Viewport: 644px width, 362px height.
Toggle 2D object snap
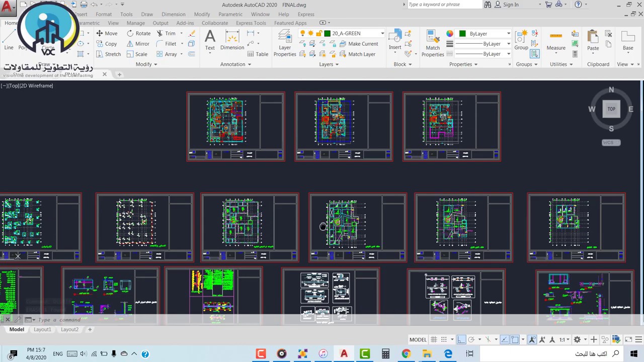click(515, 339)
